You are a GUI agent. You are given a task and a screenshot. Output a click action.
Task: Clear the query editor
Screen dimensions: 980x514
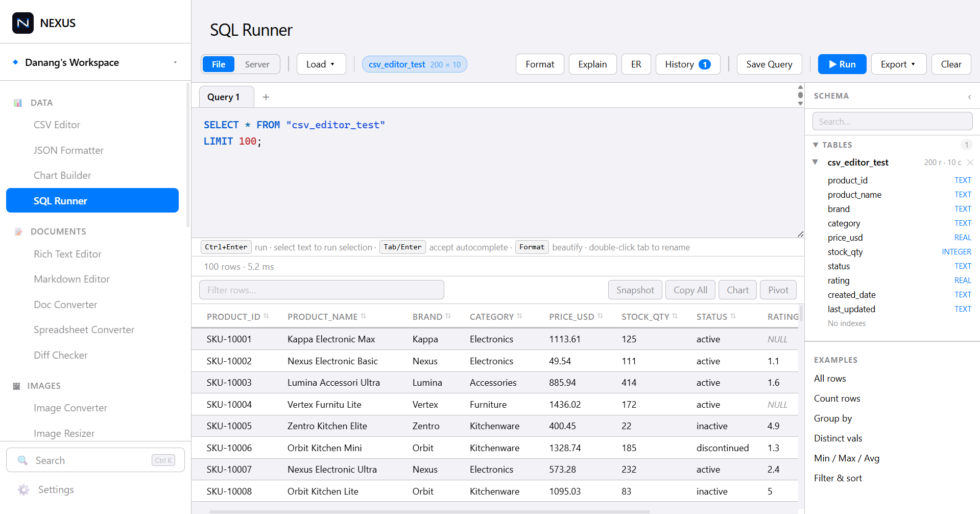[x=951, y=64]
